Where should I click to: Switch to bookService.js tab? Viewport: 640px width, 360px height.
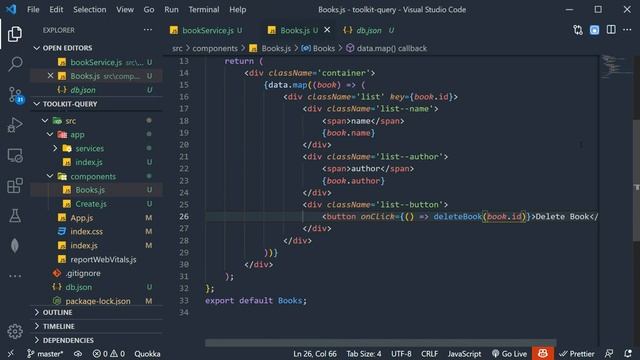207,30
